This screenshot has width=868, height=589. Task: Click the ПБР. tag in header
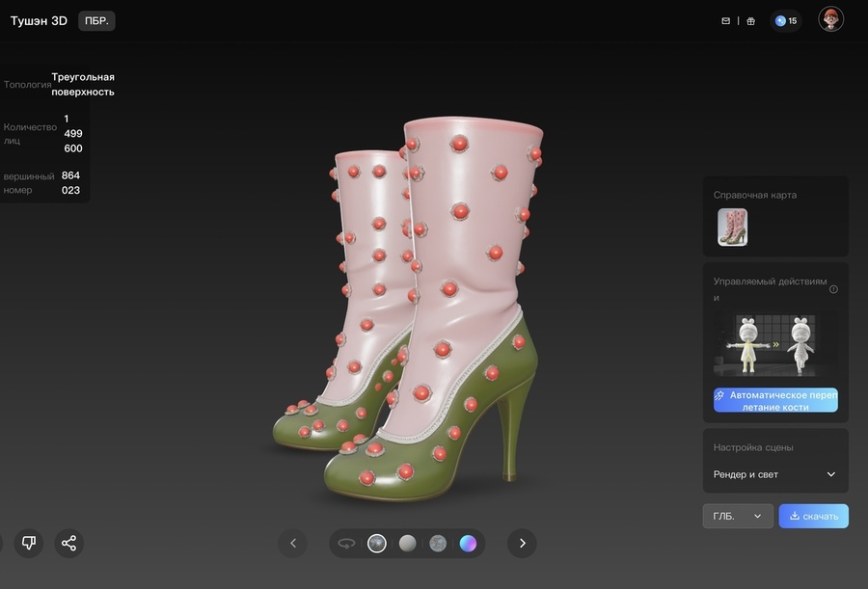[x=96, y=20]
